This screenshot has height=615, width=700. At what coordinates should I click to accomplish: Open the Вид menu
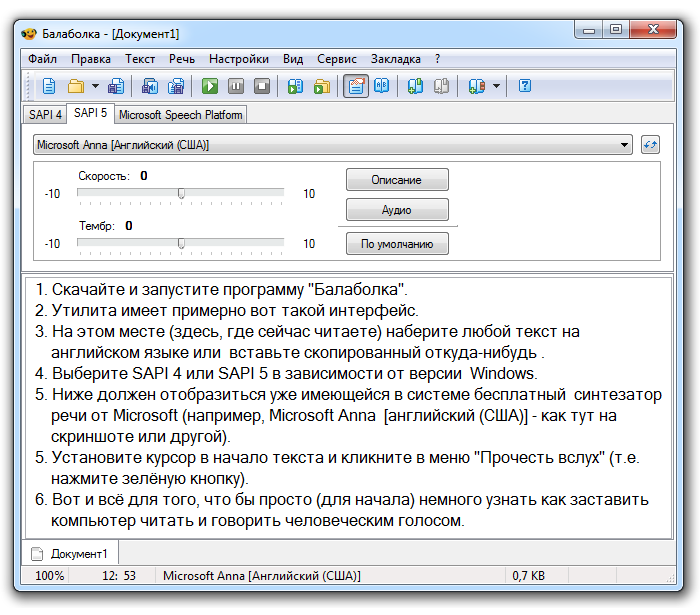293,59
